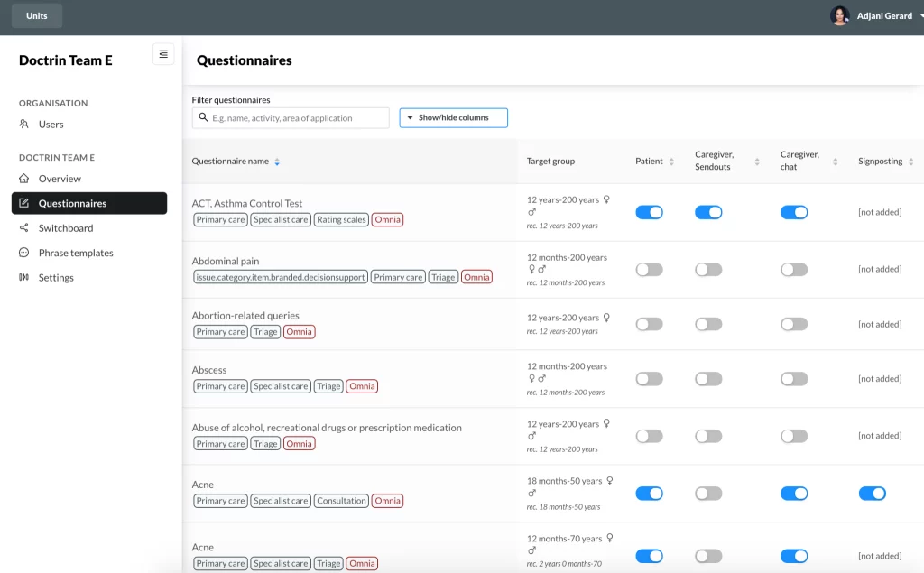This screenshot has height=573, width=924.
Task: Click the Phrase templates chat icon
Action: 24,253
